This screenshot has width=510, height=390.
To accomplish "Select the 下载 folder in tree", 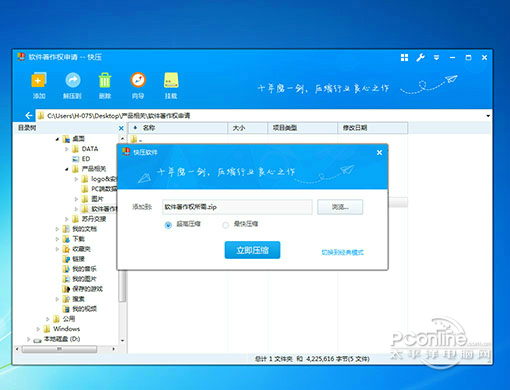I will click(79, 239).
